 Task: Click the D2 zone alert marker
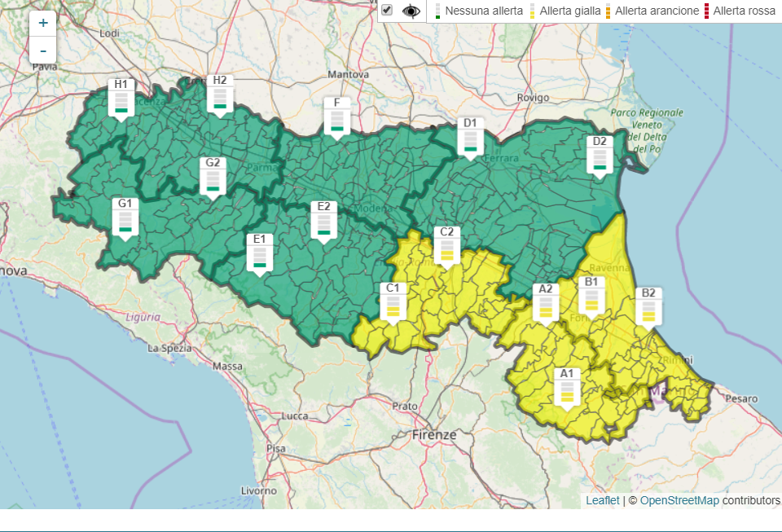point(600,156)
